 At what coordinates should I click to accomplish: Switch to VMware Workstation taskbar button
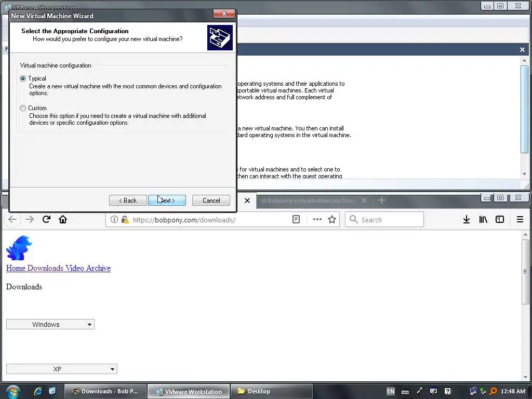[189, 391]
